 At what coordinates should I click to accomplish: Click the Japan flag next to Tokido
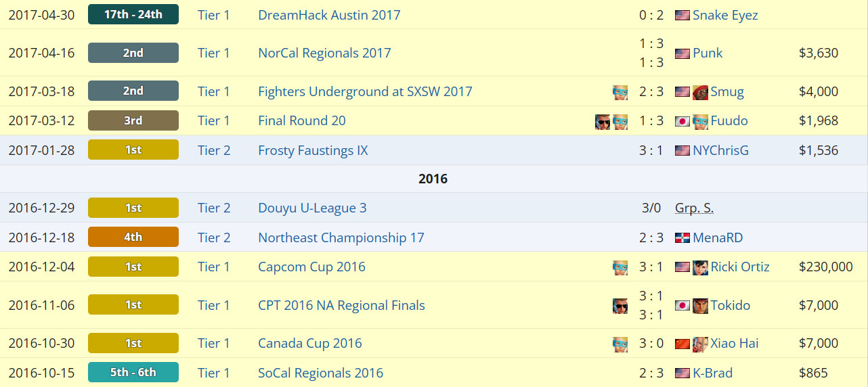(x=682, y=306)
